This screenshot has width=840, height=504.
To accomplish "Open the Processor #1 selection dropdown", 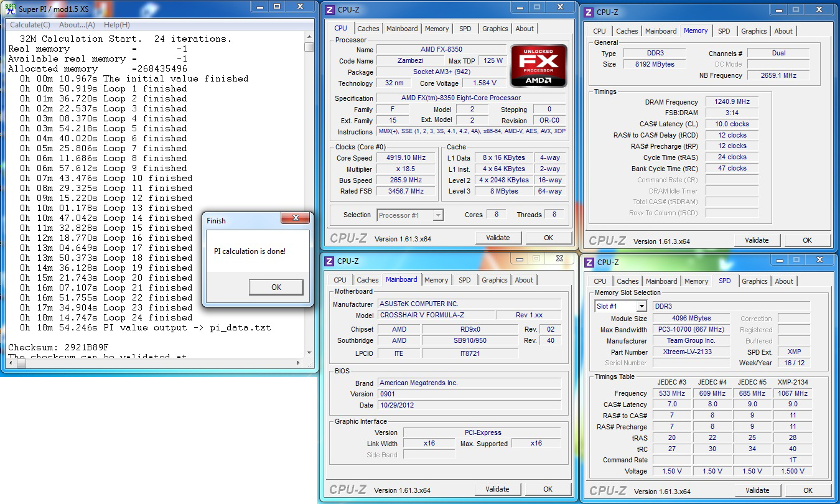I will click(410, 215).
